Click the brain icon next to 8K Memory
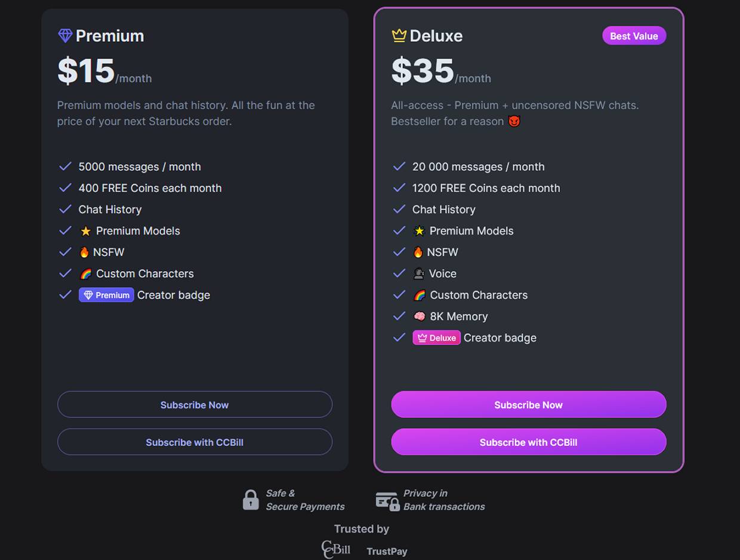Screen dimensions: 740x560 point(420,316)
